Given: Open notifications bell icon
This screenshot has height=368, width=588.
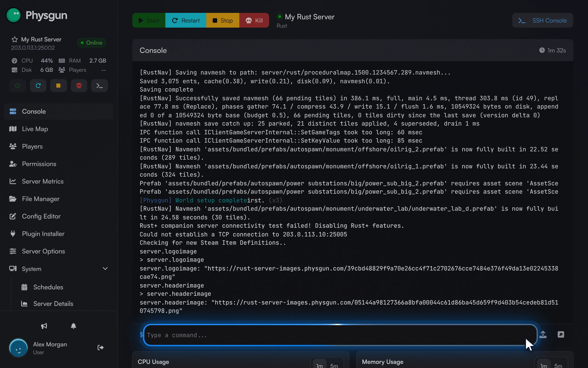Looking at the screenshot, I should (73, 326).
